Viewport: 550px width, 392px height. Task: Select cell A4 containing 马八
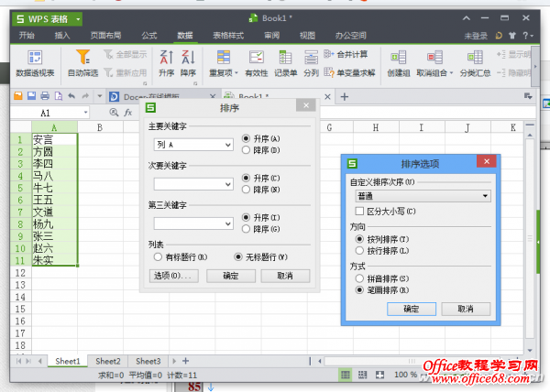[x=54, y=176]
